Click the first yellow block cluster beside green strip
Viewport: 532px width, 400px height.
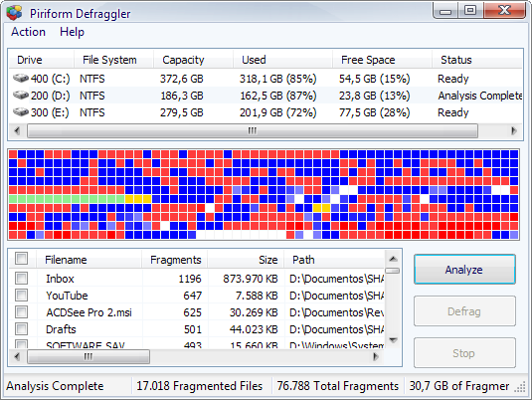pyautogui.click(x=138, y=199)
